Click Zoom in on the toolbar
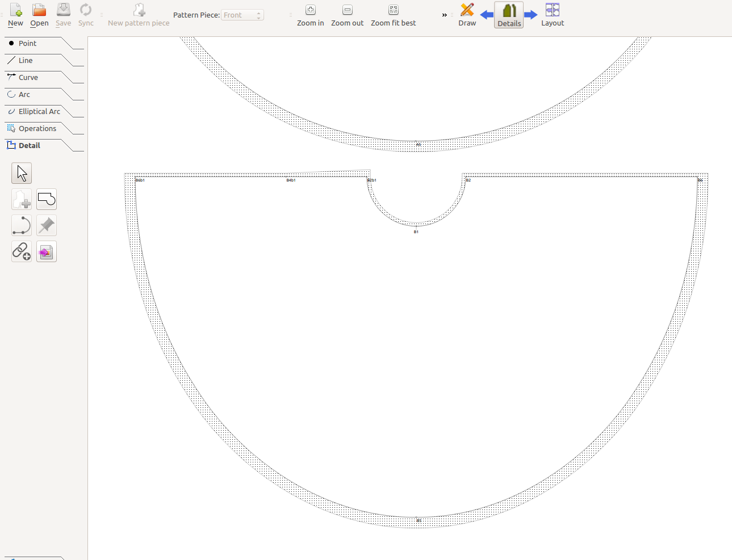The image size is (732, 560). [310, 15]
